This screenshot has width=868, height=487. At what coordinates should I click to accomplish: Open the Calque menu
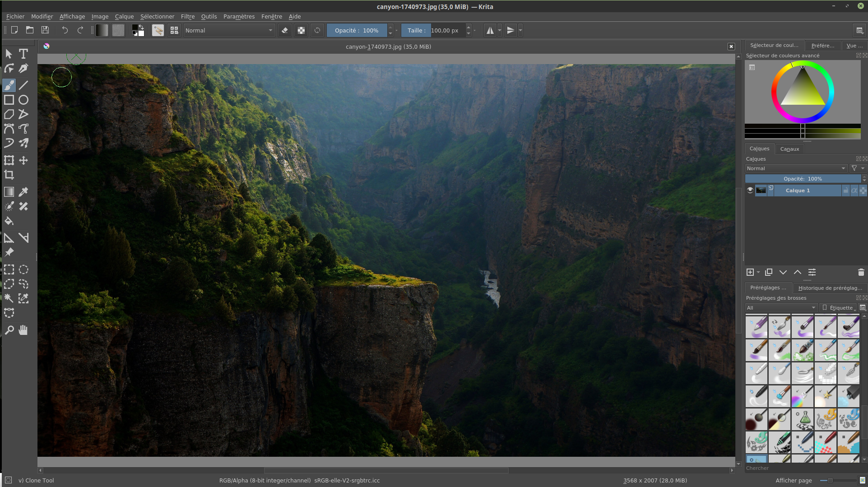(x=124, y=16)
